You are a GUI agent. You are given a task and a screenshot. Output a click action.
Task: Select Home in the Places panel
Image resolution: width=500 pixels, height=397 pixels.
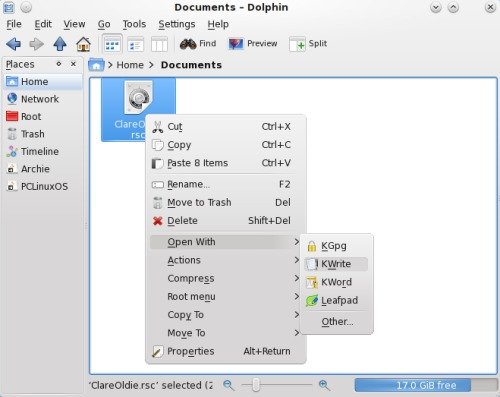point(43,82)
